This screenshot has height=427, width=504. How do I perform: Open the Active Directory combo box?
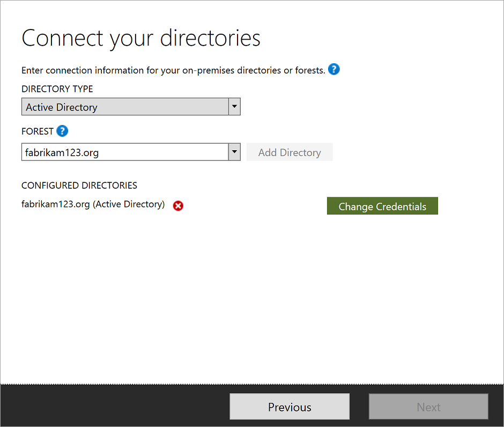(124, 107)
